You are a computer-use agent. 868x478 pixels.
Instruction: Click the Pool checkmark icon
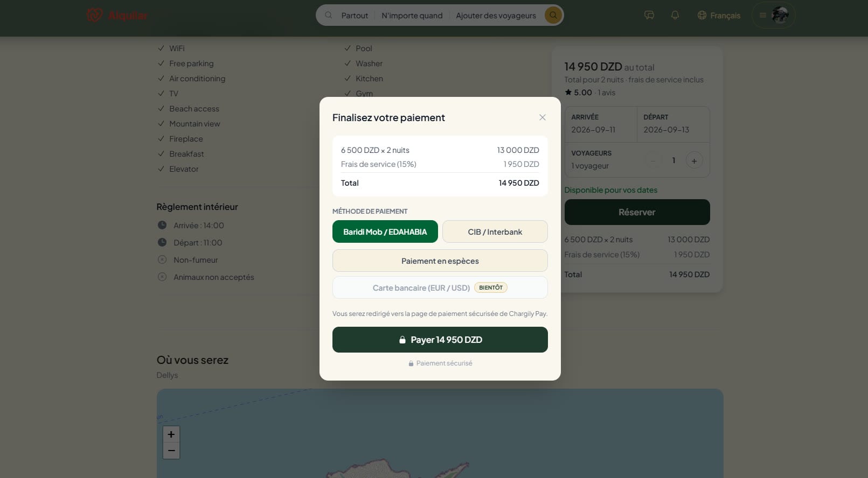point(348,48)
